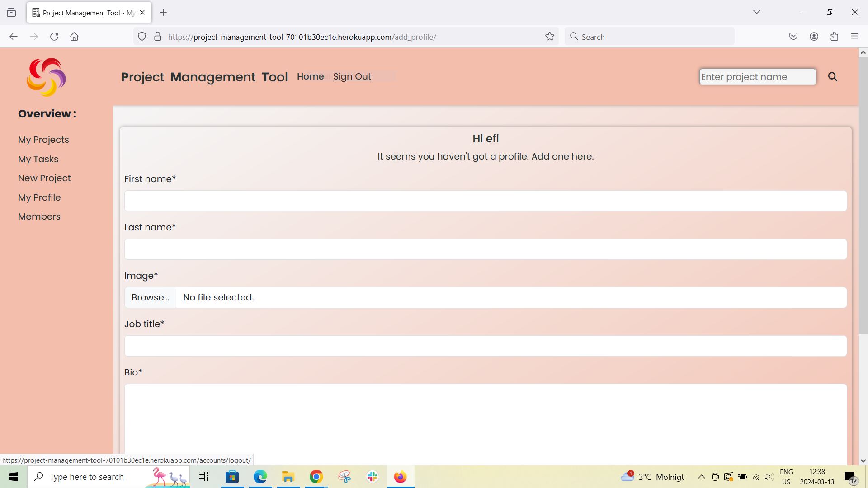Launch Microsoft Edge from the taskbar

point(260,477)
